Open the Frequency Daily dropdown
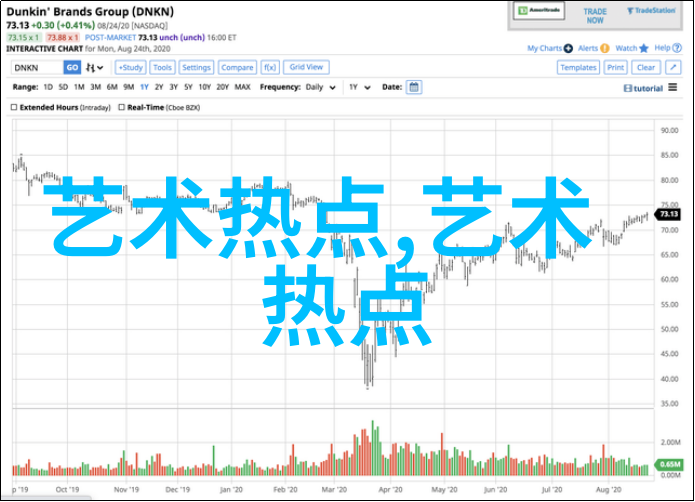The image size is (695, 502). pos(320,87)
